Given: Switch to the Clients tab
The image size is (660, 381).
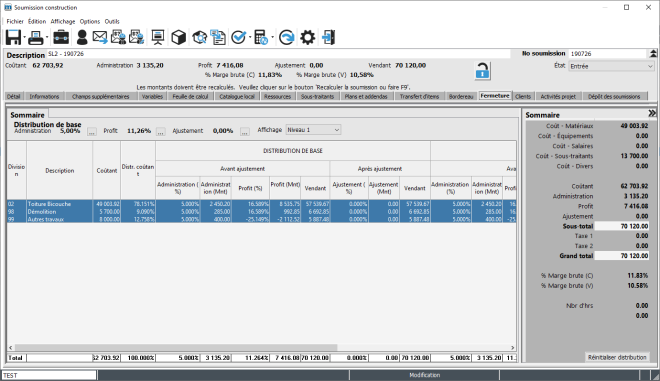Looking at the screenshot, I should pos(523,96).
